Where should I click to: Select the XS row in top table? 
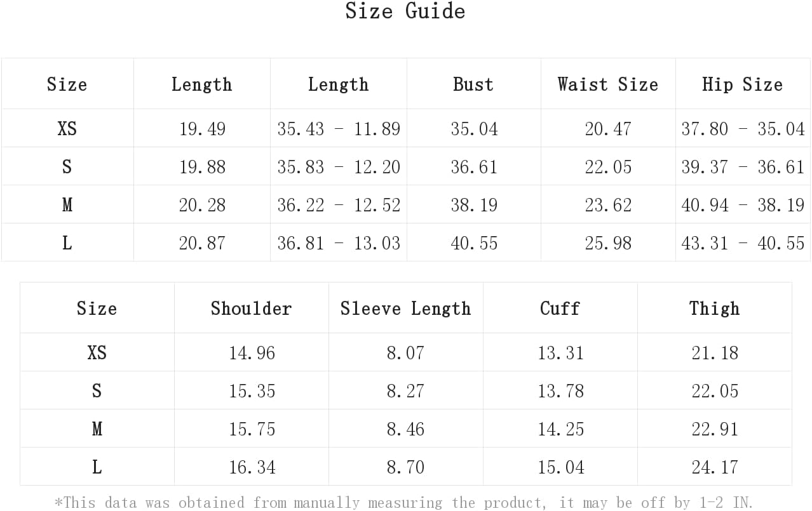tap(405, 128)
